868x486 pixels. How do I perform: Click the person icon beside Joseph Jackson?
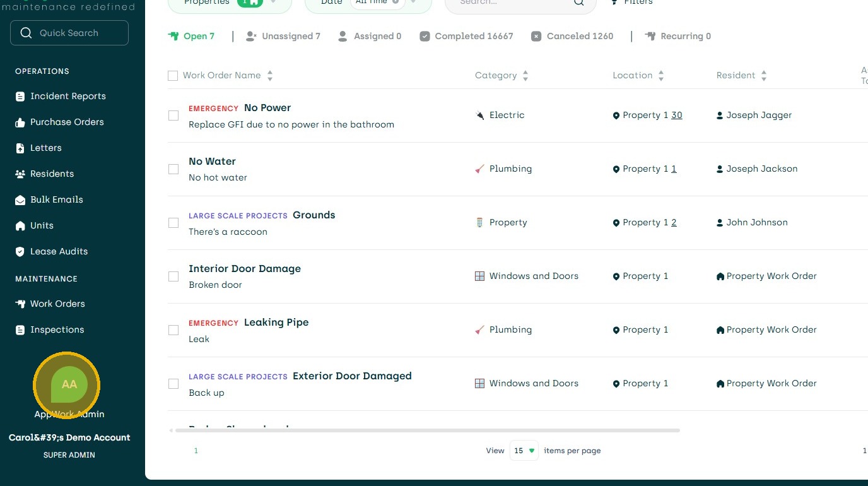720,169
